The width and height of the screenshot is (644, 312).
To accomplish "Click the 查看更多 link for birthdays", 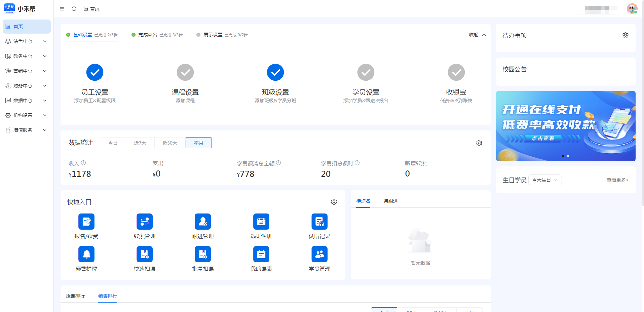I will tap(617, 180).
